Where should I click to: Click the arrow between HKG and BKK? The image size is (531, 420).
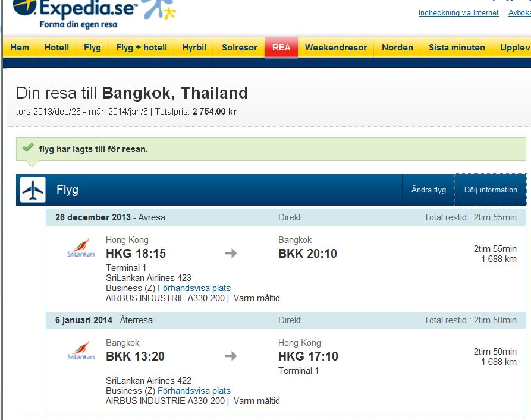(x=231, y=254)
